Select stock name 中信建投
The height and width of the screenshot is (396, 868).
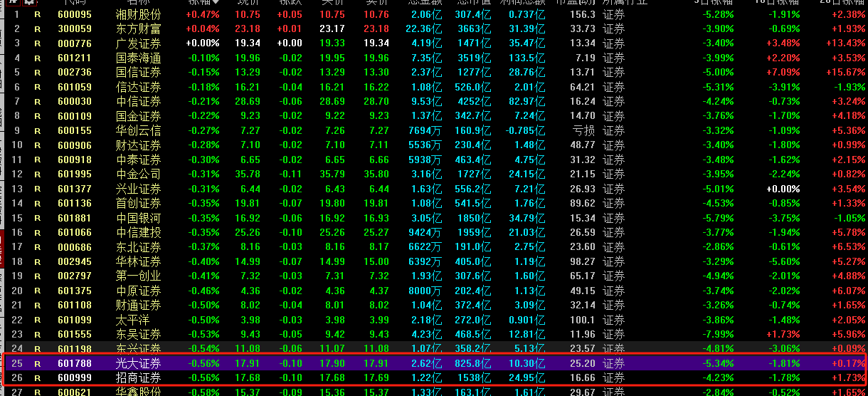tap(139, 232)
